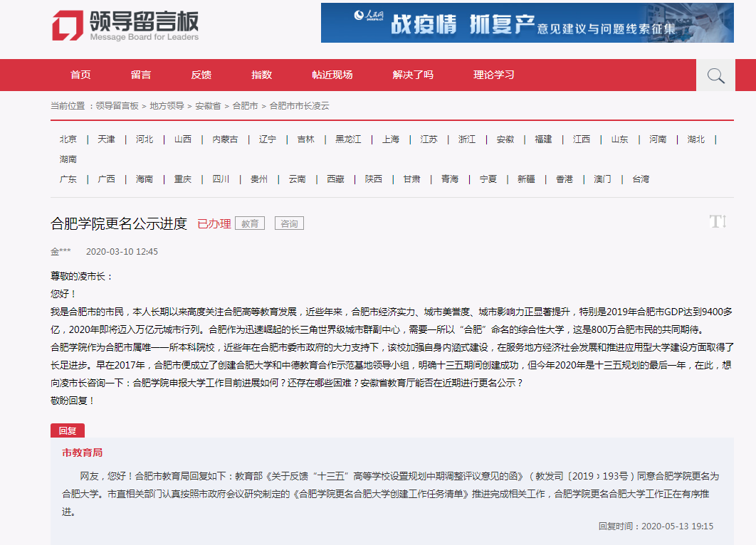Select 山东 in province list

click(x=619, y=139)
